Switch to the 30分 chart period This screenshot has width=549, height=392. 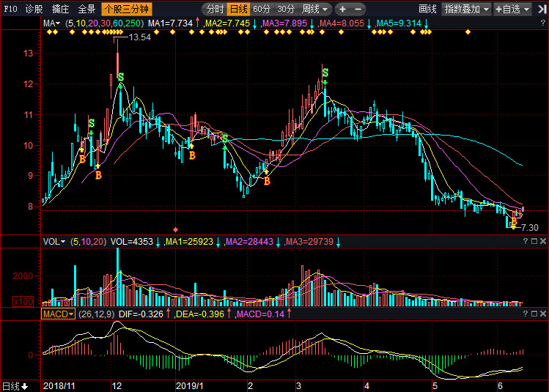[285, 9]
